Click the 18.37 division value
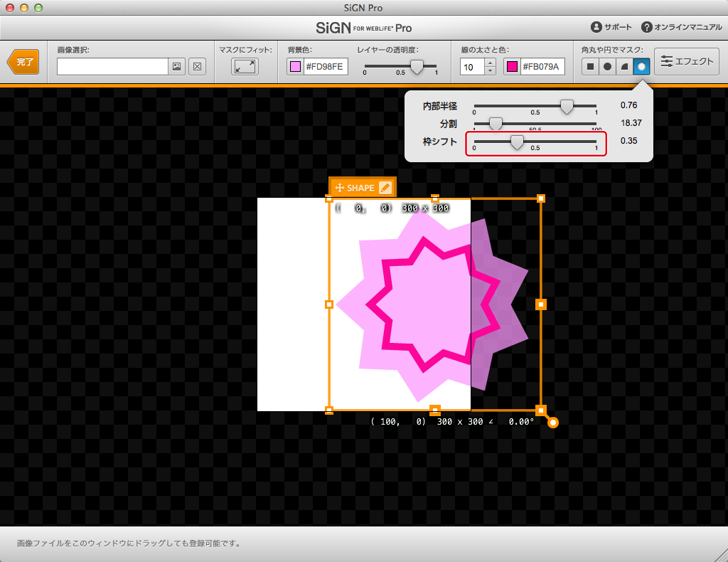 631,123
